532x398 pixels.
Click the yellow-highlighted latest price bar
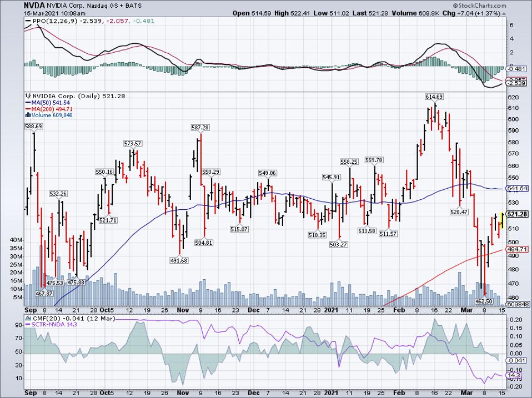(503, 220)
